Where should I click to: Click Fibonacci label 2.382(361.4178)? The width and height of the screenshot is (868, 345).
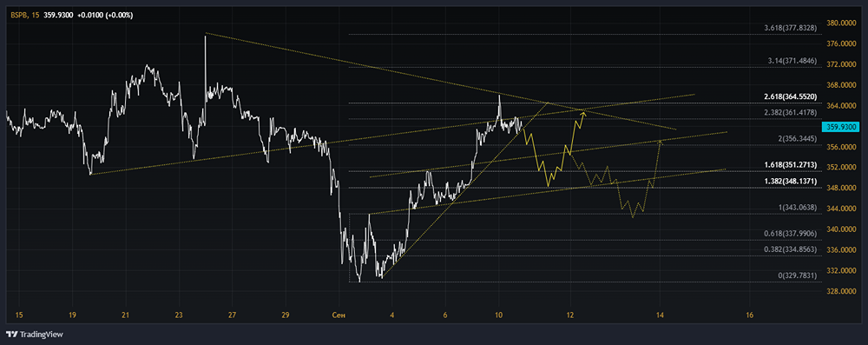click(x=791, y=113)
